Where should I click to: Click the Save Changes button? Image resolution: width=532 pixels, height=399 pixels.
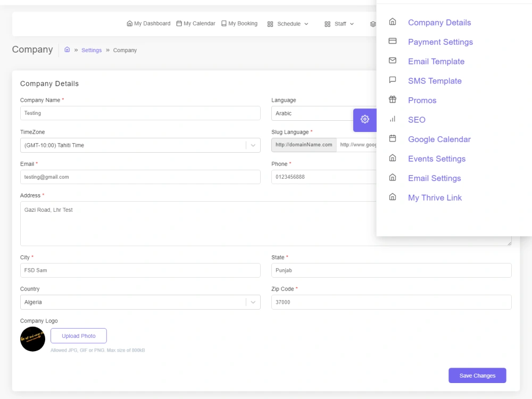477,376
